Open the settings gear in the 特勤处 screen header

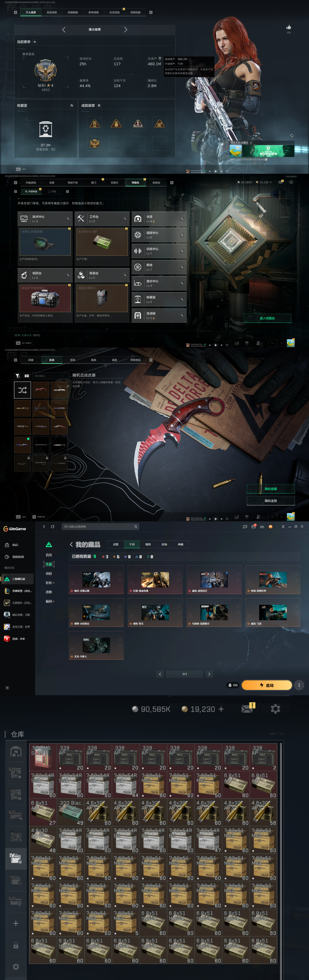tap(291, 182)
